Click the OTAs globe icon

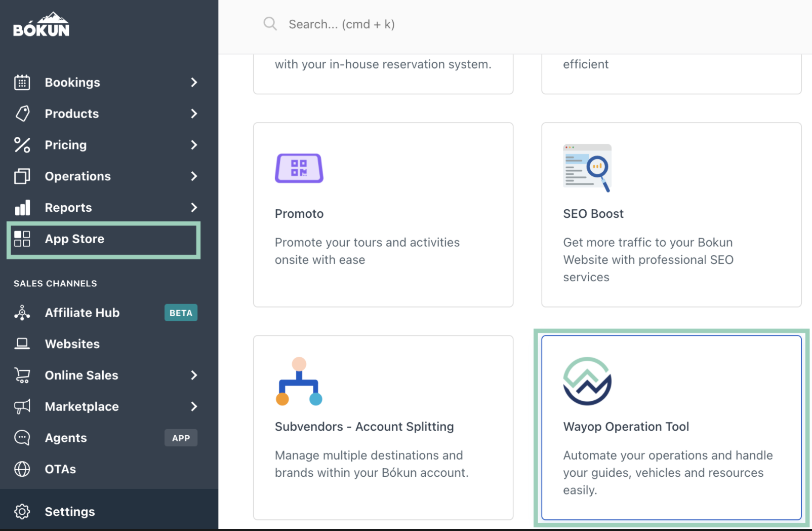point(22,469)
